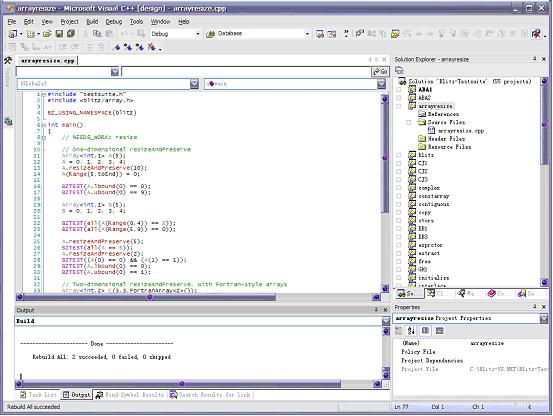Viewport: 553px width, 416px height.
Task: Open the Toolbox hammer icon on left edge
Action: tap(8, 60)
